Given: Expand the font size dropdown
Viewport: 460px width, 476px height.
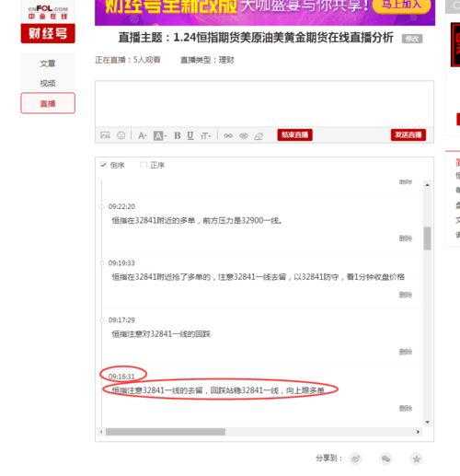Looking at the screenshot, I should point(205,135).
